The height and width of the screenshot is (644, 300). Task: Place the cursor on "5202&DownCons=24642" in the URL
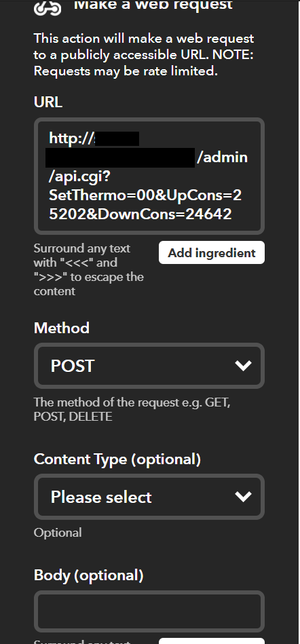pos(140,214)
